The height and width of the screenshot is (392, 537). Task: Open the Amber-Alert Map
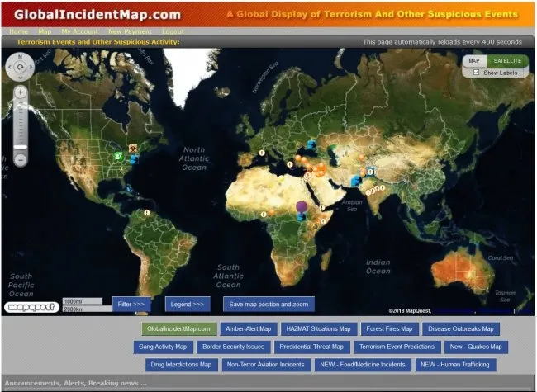coord(249,328)
